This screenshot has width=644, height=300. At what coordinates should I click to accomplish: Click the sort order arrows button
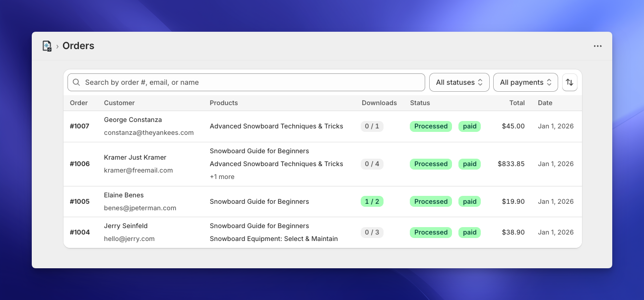point(570,82)
